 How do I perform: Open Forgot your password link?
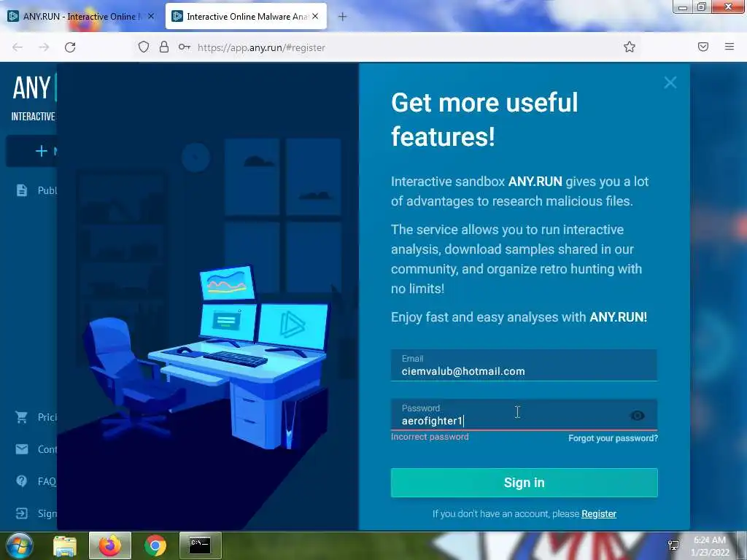click(613, 438)
